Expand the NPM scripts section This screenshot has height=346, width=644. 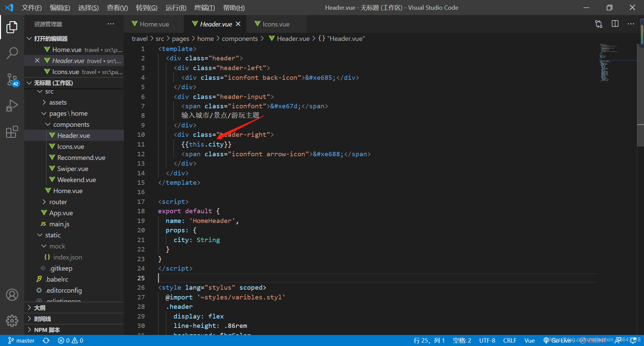coord(47,330)
